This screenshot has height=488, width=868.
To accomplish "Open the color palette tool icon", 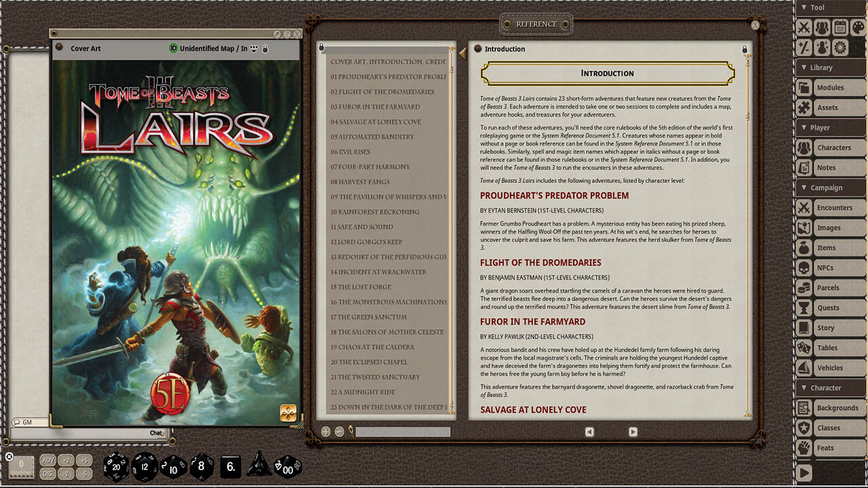I will pyautogui.click(x=858, y=28).
